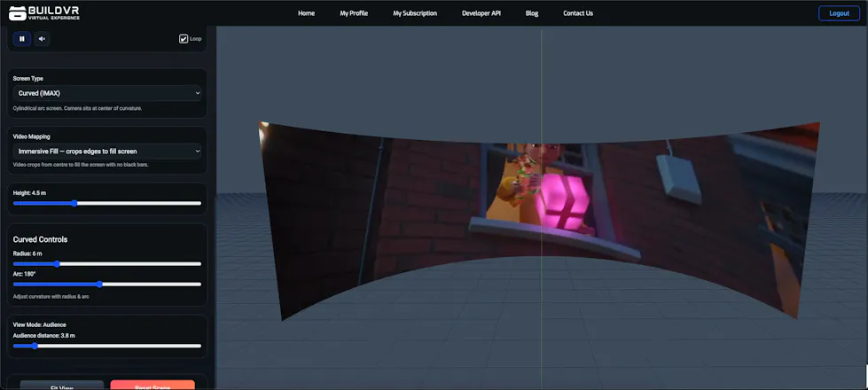
Task: Click the Logout button
Action: [x=840, y=13]
